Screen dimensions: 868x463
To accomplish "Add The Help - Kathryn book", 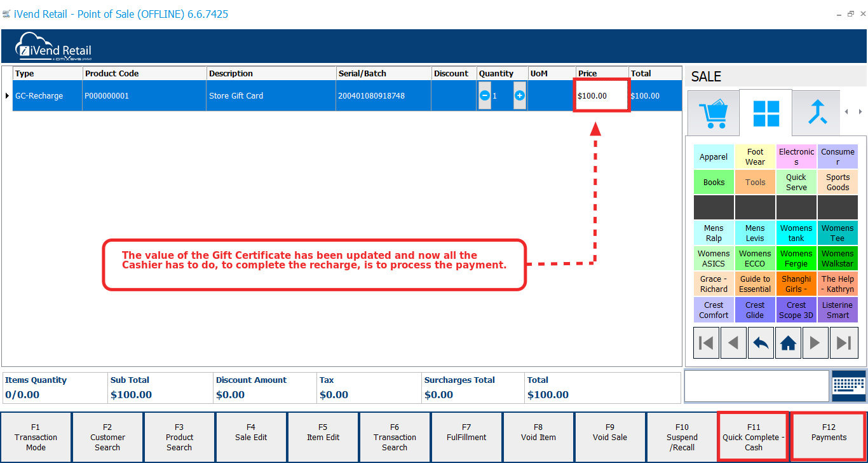I will [837, 284].
